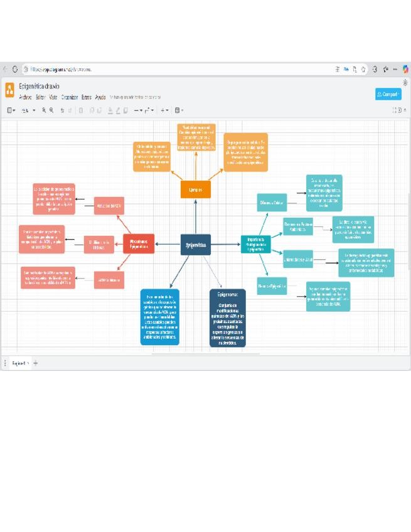
Task: Open the Editar menu
Action: 40,97
